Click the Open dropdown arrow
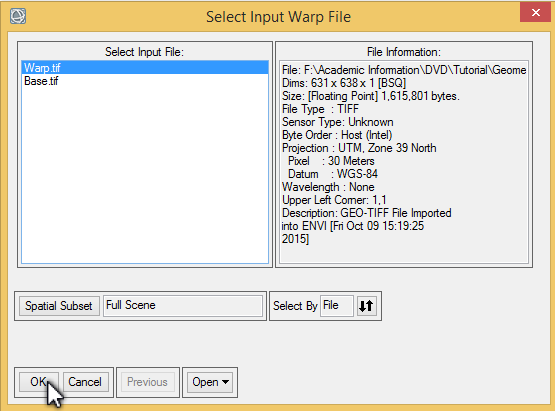Viewport: 555px width, 411px height. (225, 382)
